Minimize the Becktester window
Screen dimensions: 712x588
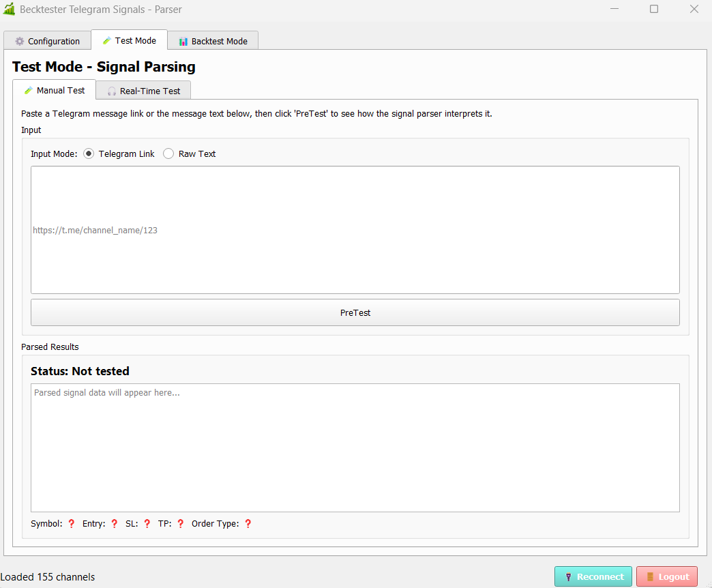pyautogui.click(x=614, y=9)
